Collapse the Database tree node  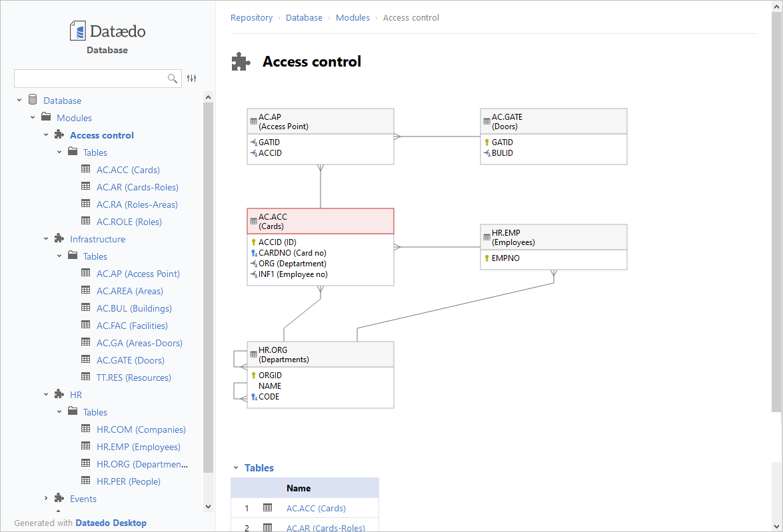[x=19, y=101]
